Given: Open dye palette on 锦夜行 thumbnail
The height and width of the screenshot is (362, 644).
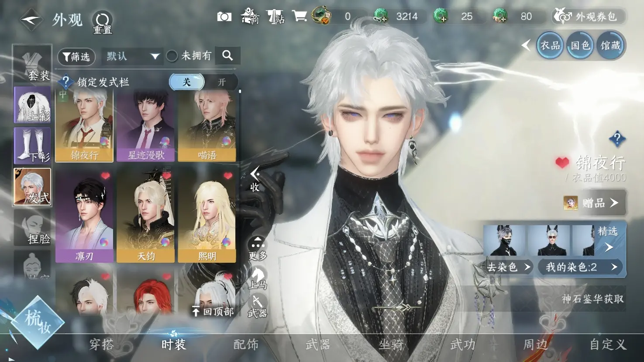Looking at the screenshot, I should tap(104, 141).
